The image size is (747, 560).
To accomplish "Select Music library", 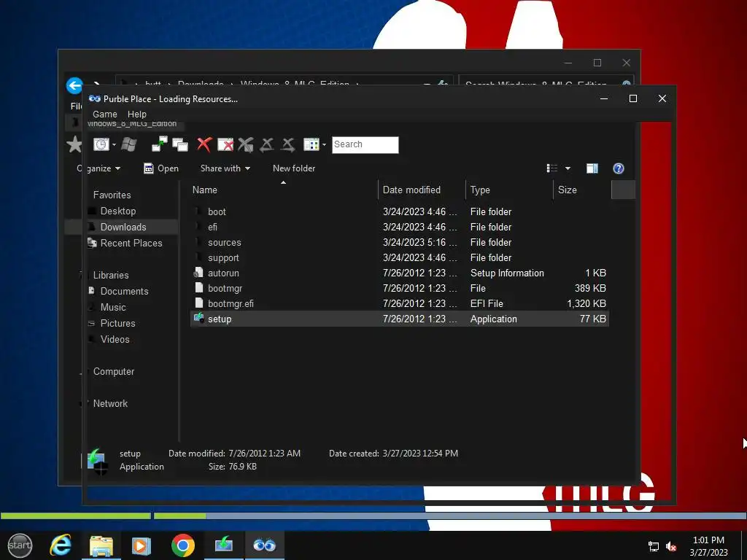I will click(113, 307).
